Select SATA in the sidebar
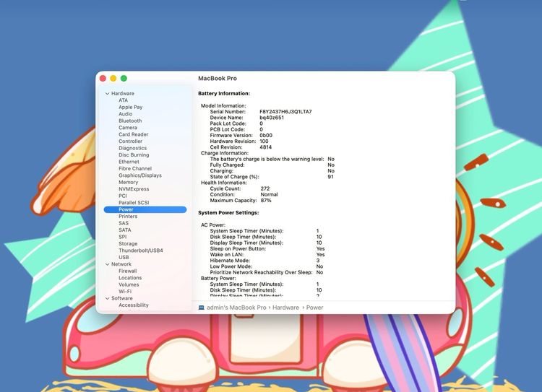 pyautogui.click(x=125, y=230)
